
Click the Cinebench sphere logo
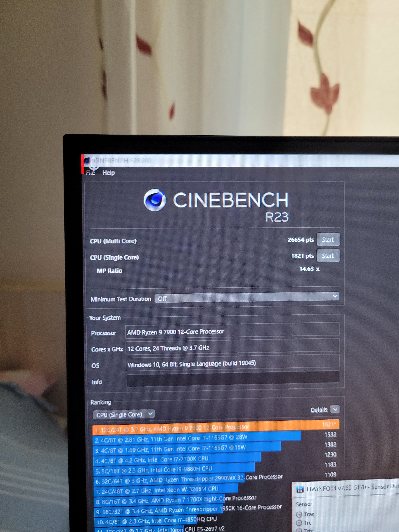click(155, 200)
